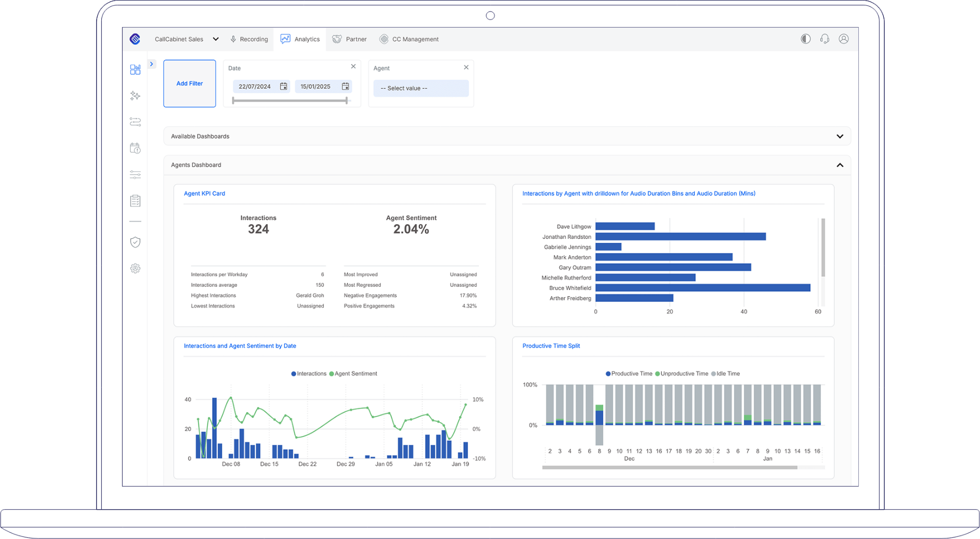Toggle Idle Time in Productive Time Split legend
Viewport: 980px width, 539px height.
726,373
